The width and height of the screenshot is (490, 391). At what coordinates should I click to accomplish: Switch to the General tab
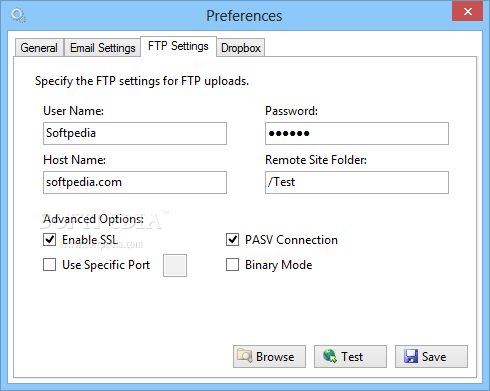tap(39, 48)
